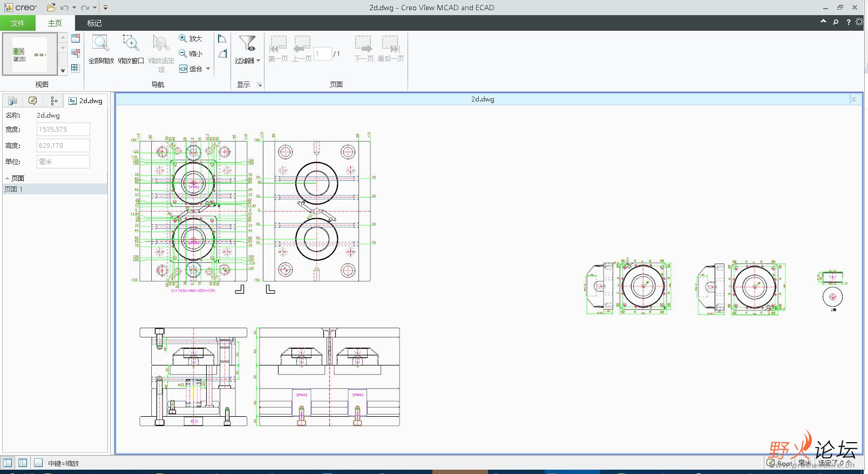Select the view thumbnail in the 视图 gallery
The width and height of the screenshot is (868, 474).
coord(30,54)
